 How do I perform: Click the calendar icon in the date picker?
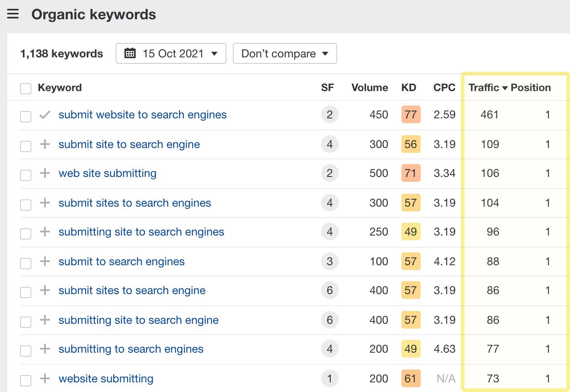130,53
